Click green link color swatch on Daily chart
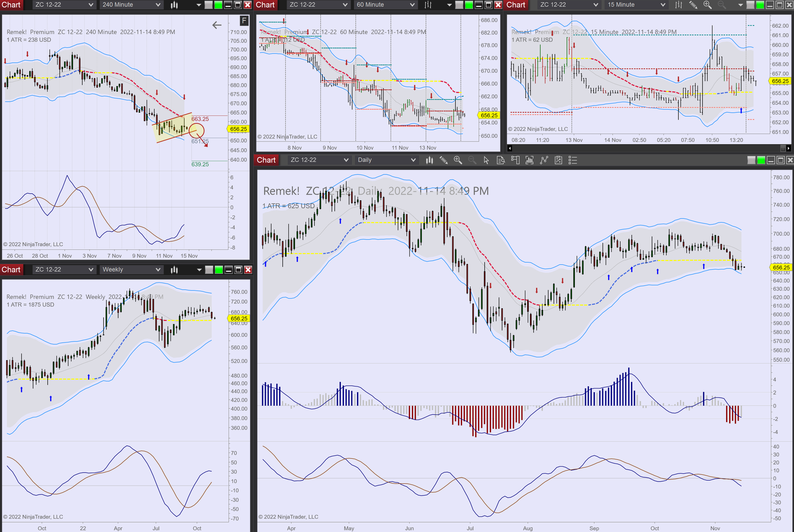Screen dimensions: 794x532 (x=761, y=160)
